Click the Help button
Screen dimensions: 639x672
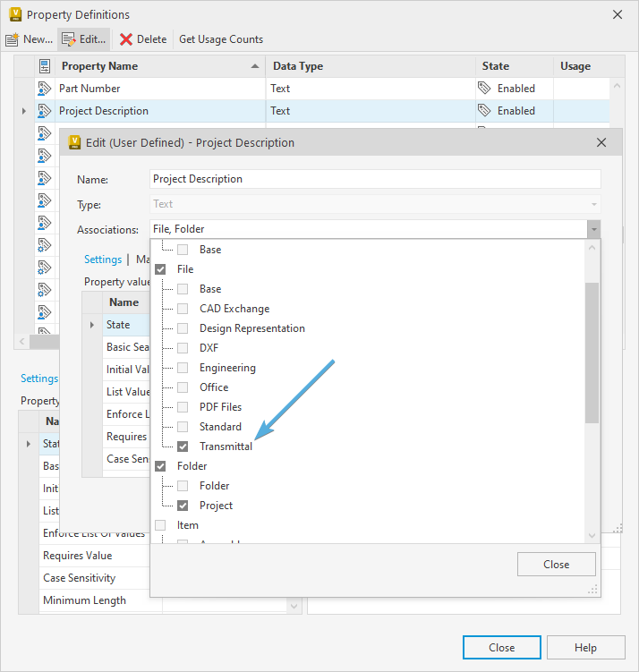[x=585, y=648]
